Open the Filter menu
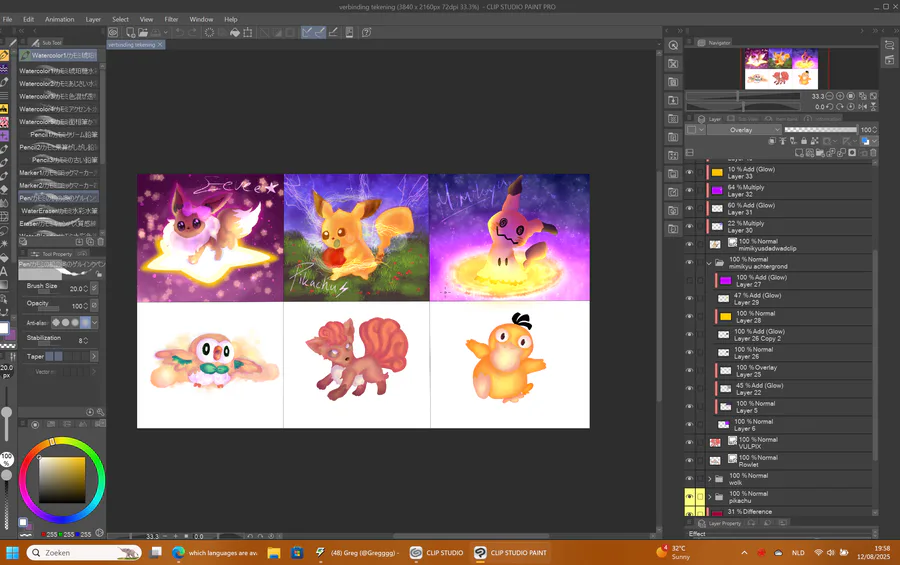900x565 pixels. pyautogui.click(x=171, y=19)
